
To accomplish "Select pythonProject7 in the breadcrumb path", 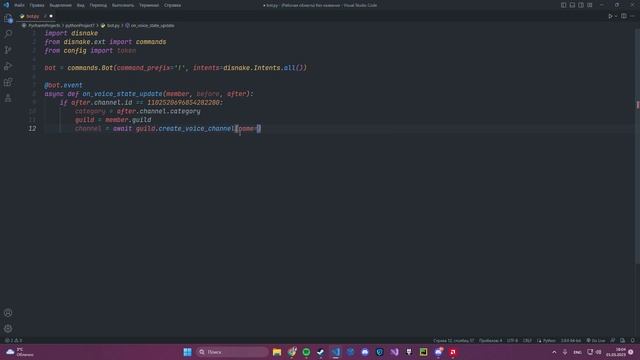I will (x=80, y=25).
